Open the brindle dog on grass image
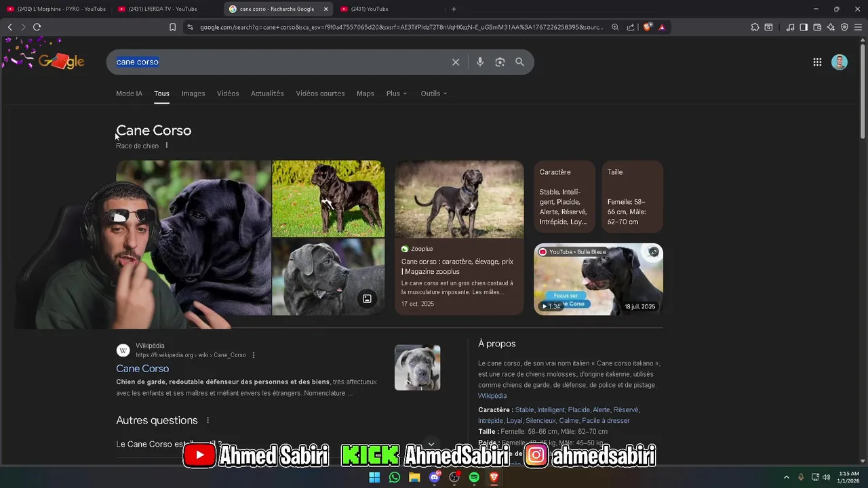This screenshot has width=868, height=488. coord(328,199)
